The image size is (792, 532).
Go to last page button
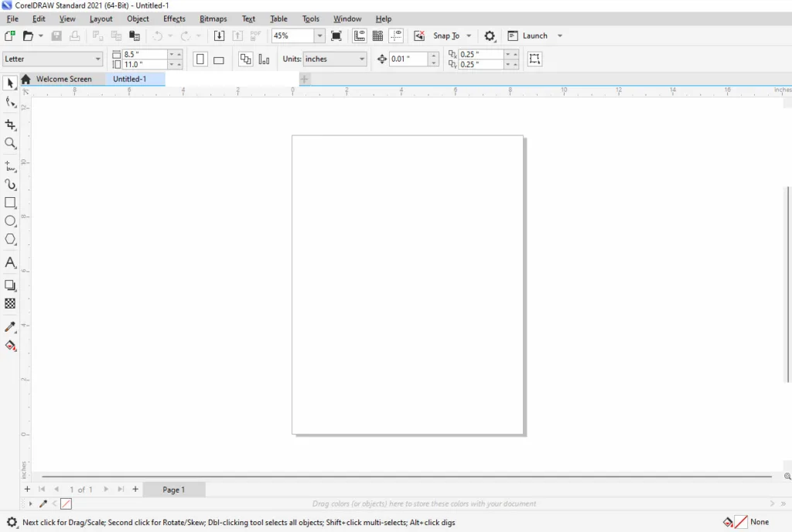pyautogui.click(x=121, y=489)
